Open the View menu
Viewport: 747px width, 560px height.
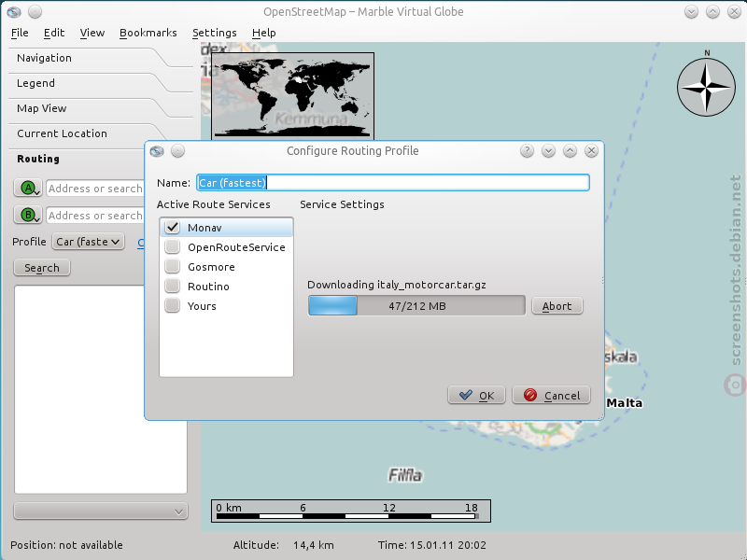click(x=92, y=33)
